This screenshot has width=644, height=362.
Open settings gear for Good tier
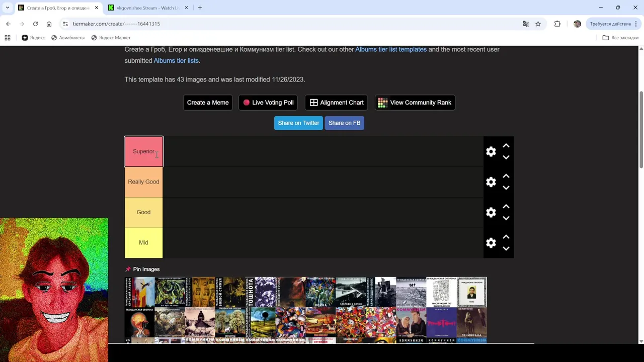pos(491,212)
